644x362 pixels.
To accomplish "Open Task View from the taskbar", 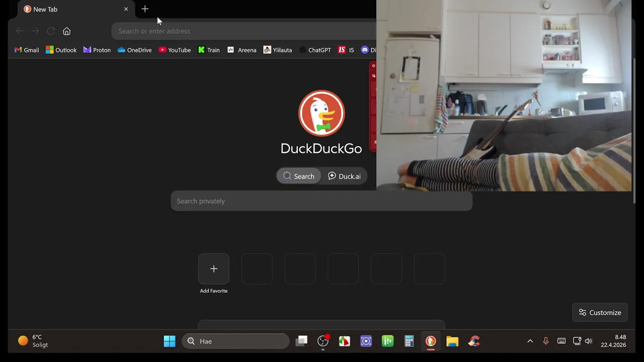I will pyautogui.click(x=301, y=341).
